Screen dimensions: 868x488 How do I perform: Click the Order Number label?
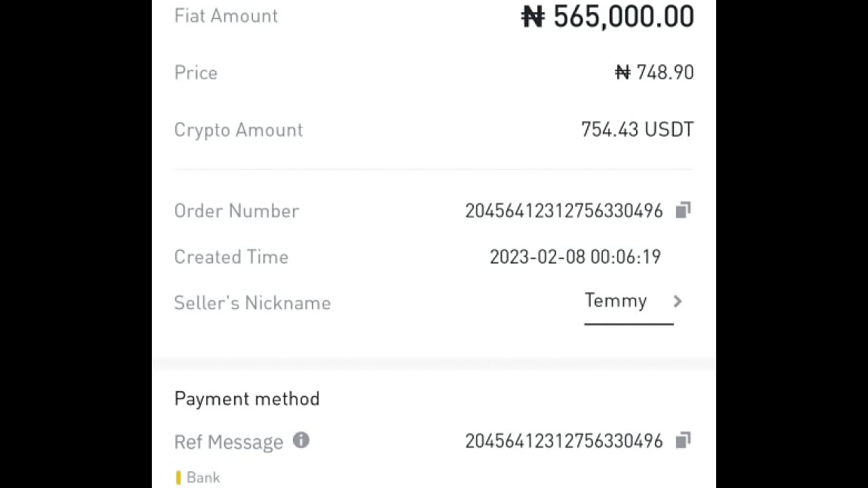click(x=237, y=211)
